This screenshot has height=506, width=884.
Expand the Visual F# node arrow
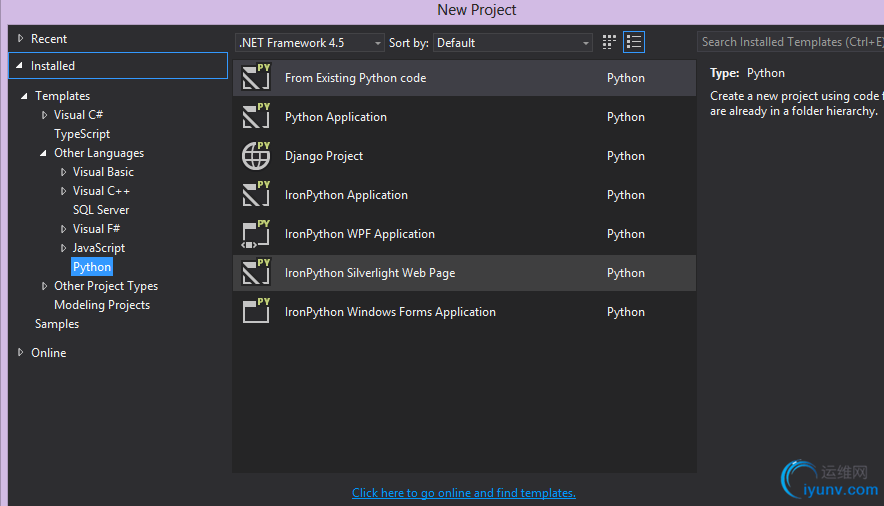63,229
